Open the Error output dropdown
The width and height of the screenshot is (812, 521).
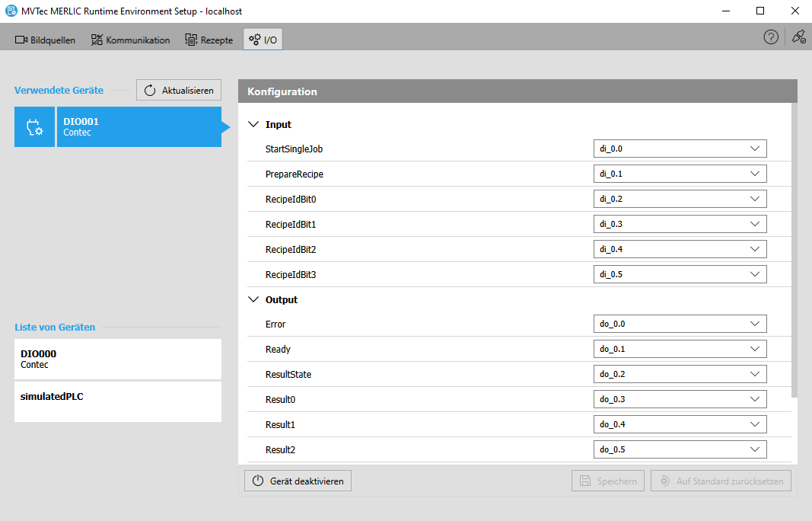click(x=680, y=324)
